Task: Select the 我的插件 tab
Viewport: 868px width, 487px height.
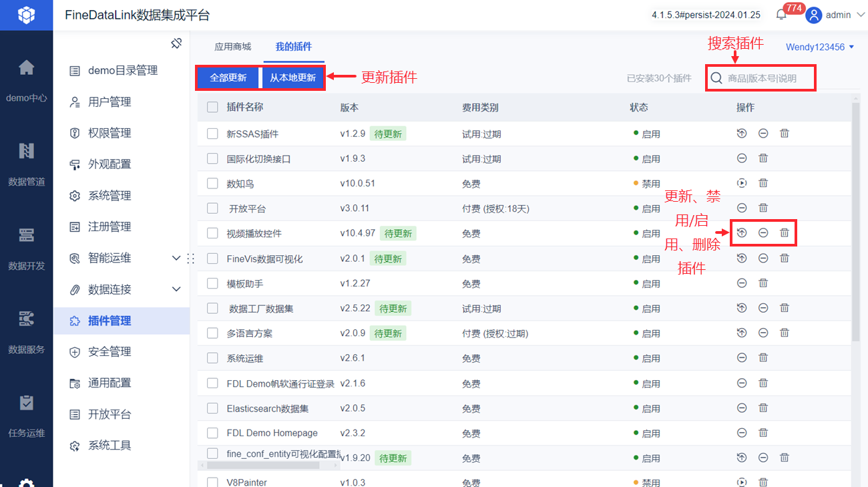Action: tap(294, 47)
